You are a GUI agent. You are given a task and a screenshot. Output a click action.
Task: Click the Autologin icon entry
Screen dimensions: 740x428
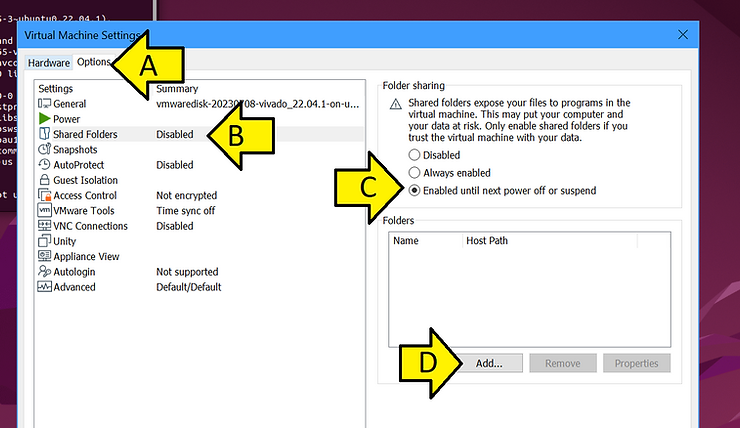coord(44,272)
